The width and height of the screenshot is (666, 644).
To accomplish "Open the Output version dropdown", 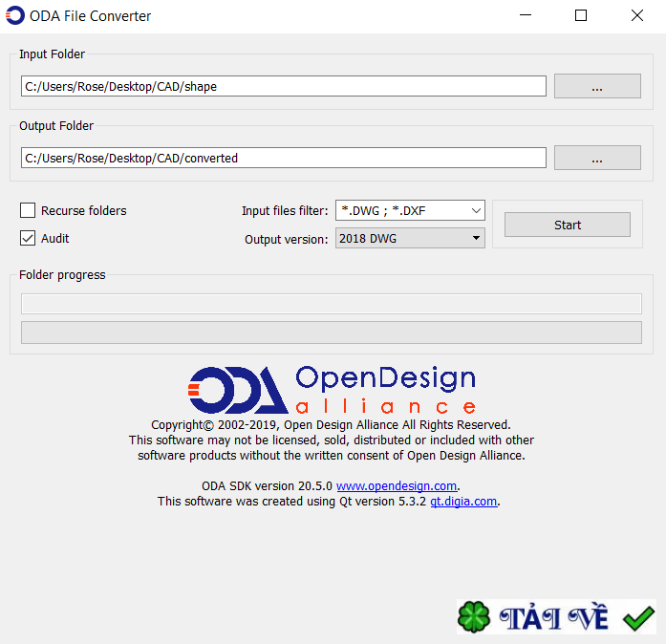I will 410,238.
